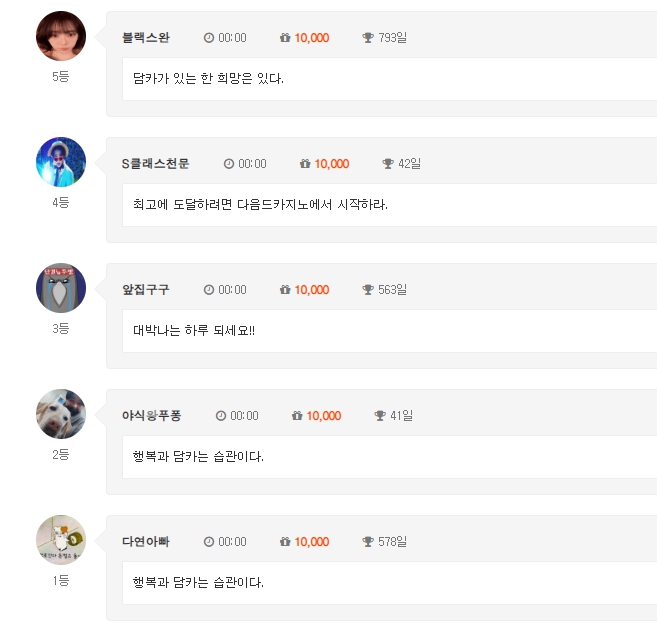657x627 pixels.
Task: Click the gift icon in 앞집구구's row
Action: tap(285, 290)
